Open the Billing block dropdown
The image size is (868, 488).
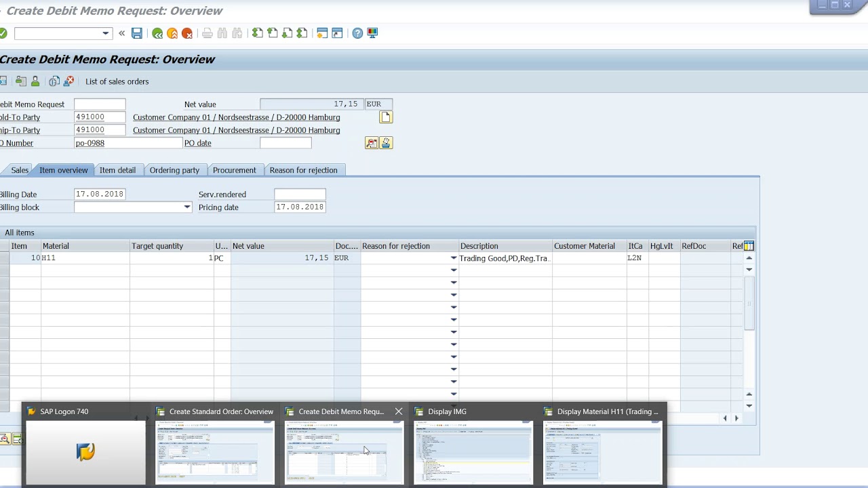(187, 207)
